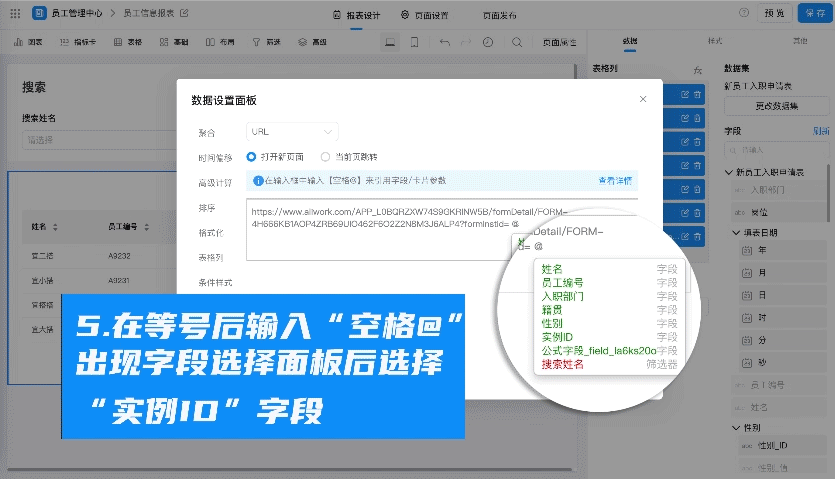
Task: Open the history clock icon
Action: point(488,42)
